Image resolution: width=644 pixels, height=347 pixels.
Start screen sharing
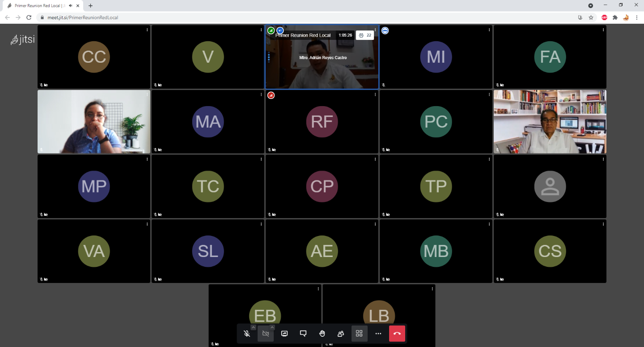pos(284,334)
